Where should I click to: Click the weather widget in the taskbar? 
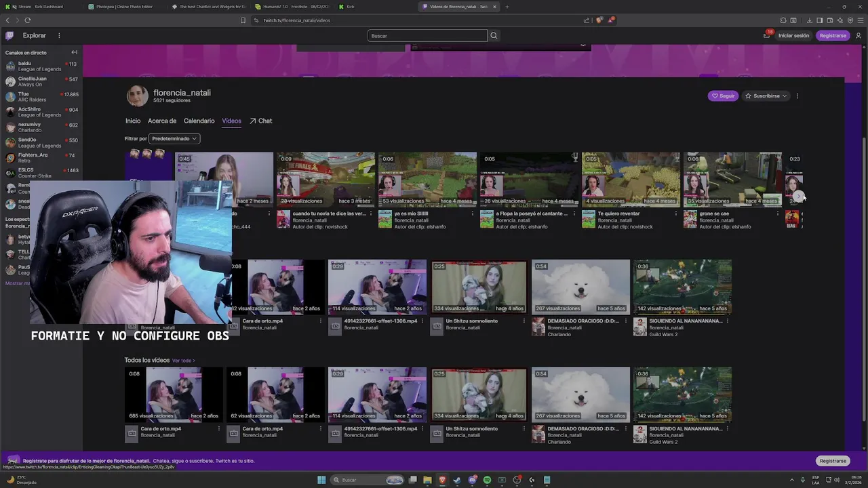pos(21,480)
